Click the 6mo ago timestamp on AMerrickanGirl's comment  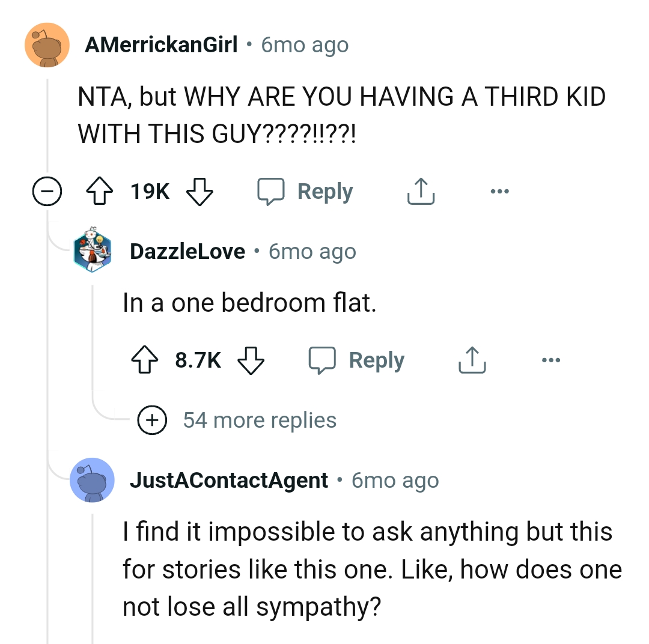[x=304, y=44]
